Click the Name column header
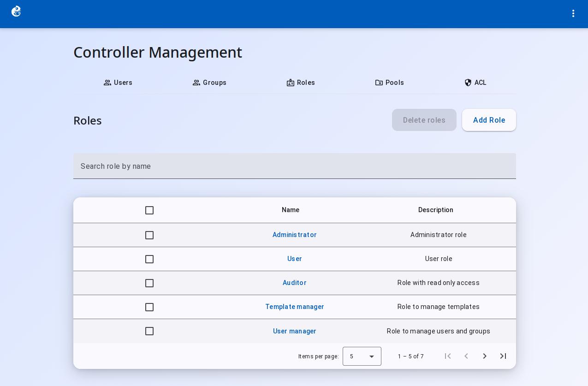 point(291,210)
